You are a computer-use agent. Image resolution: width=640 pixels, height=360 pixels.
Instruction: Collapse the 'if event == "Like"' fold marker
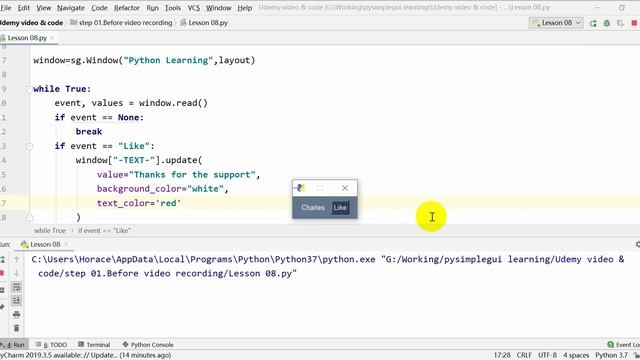pos(29,146)
